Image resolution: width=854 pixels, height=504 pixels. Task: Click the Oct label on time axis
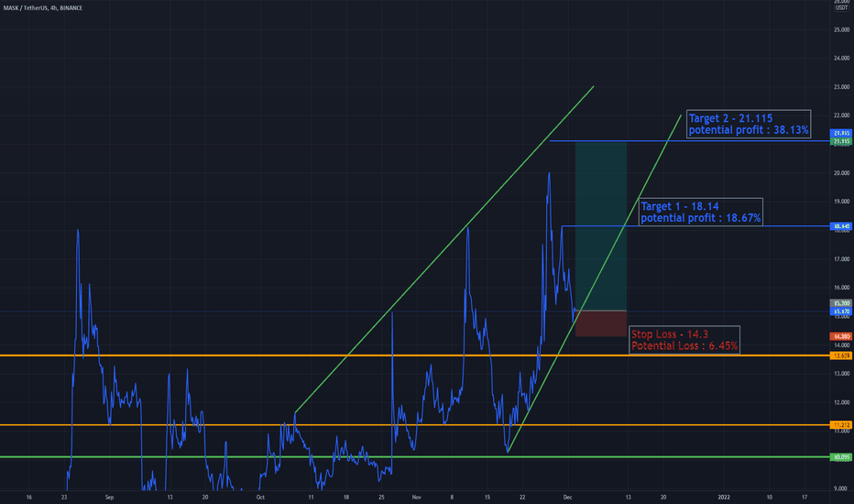[x=260, y=498]
